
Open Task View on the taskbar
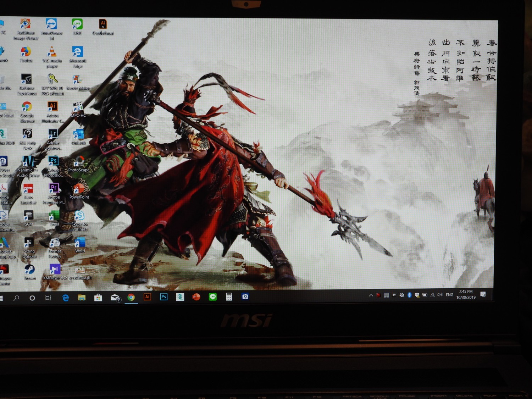point(48,298)
